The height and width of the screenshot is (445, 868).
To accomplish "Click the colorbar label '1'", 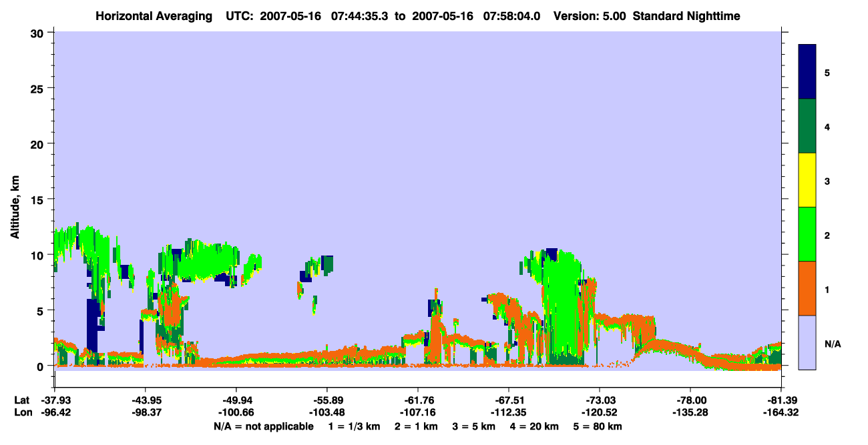I will tap(827, 290).
